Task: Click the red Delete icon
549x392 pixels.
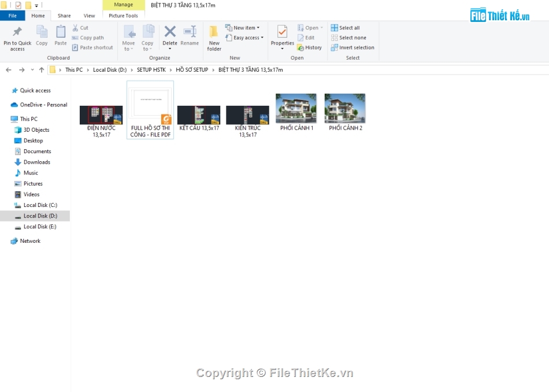Action: click(170, 32)
